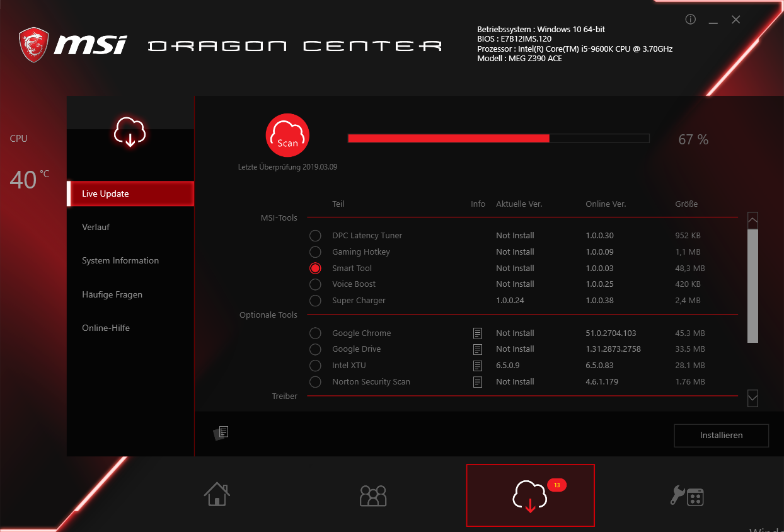Viewport: 784px width, 532px height.
Task: Click the MSI dragon shield logo
Action: (x=34, y=45)
